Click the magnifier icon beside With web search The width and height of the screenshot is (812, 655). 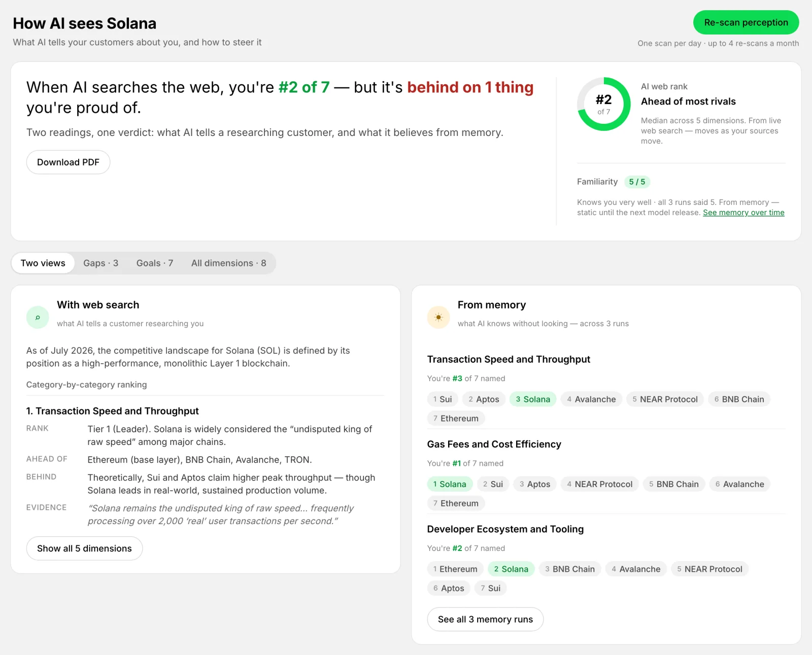click(x=38, y=318)
